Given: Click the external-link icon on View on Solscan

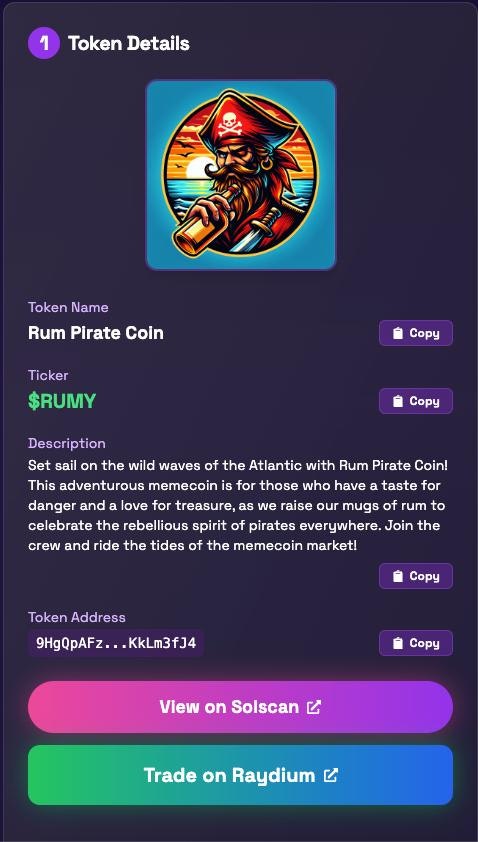Looking at the screenshot, I should 314,707.
